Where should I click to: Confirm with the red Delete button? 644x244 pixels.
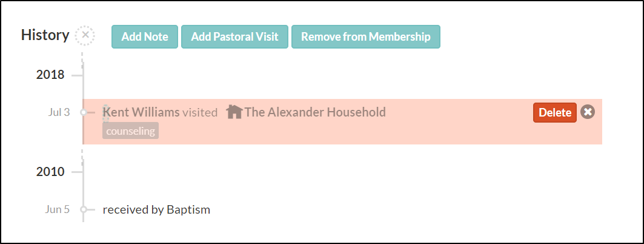(x=555, y=112)
